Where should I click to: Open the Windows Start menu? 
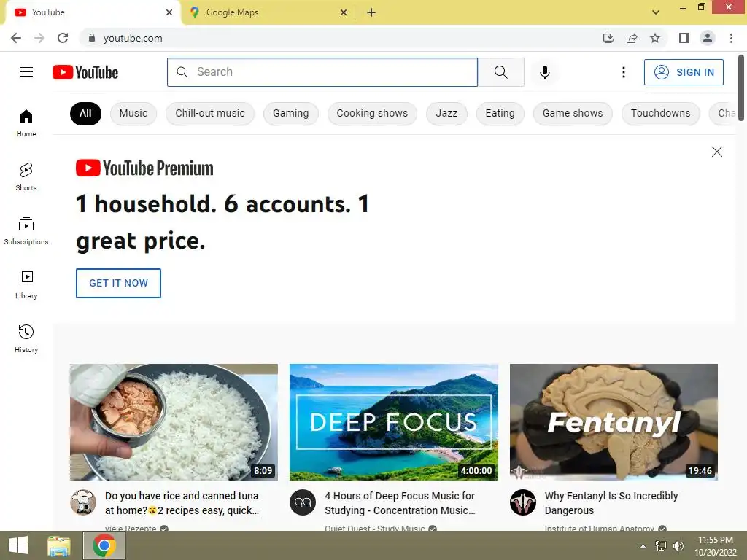pos(18,545)
